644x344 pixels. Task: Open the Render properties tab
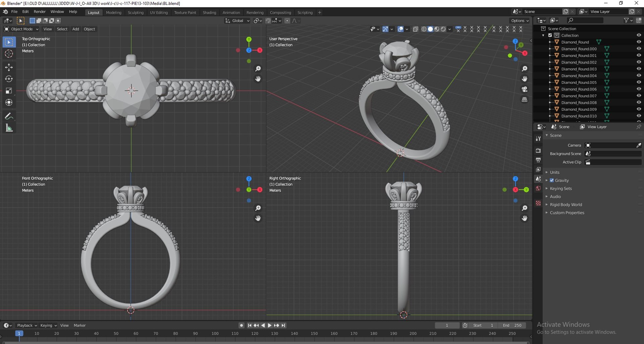tap(538, 151)
